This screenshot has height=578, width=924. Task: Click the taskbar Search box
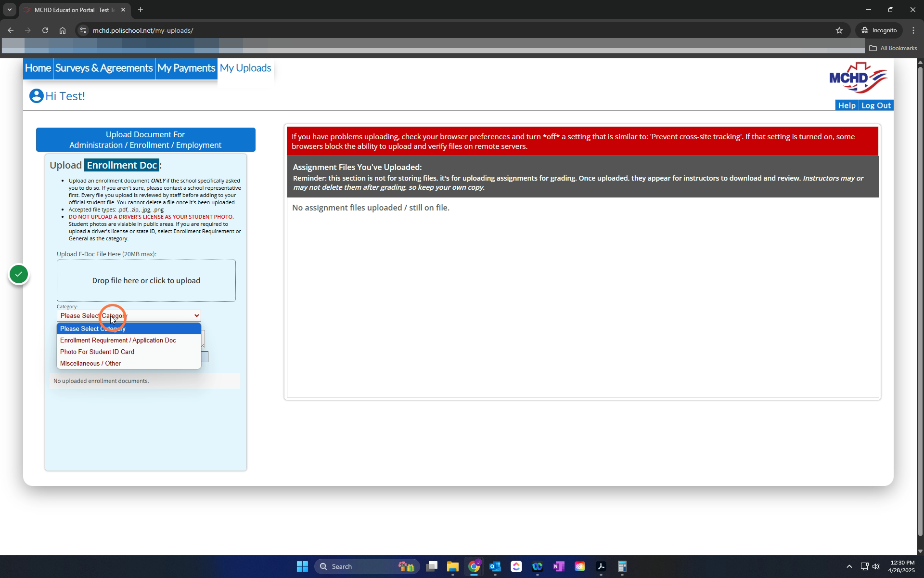[367, 566]
